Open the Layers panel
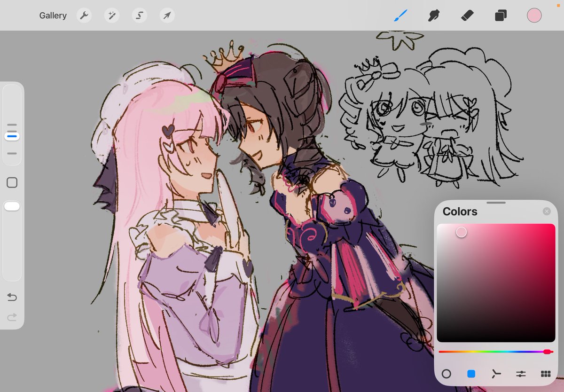This screenshot has height=392, width=564. click(501, 16)
